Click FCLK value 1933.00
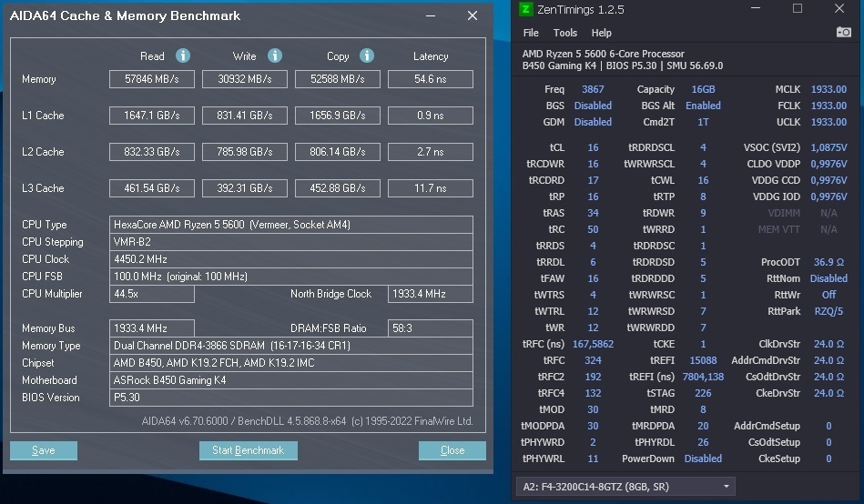This screenshot has width=864, height=504. point(828,106)
